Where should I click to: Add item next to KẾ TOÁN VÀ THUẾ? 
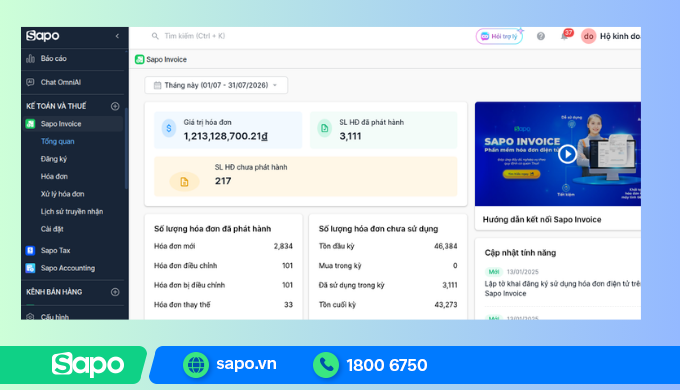(x=115, y=106)
